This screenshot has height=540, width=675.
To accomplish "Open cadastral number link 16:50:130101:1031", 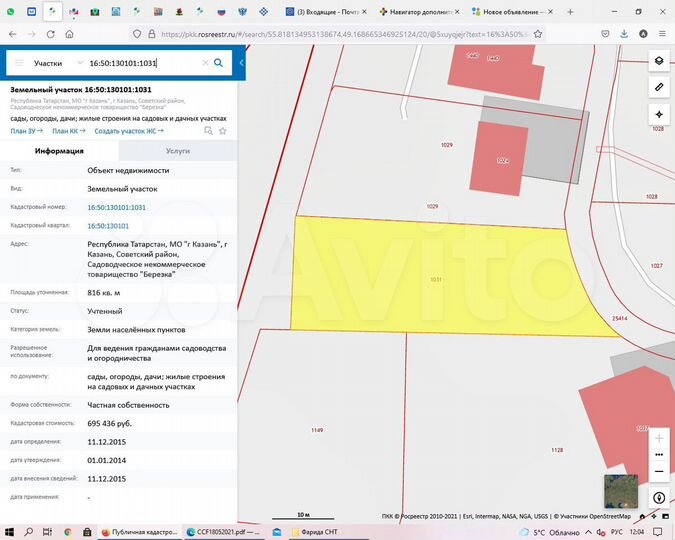I will (117, 208).
